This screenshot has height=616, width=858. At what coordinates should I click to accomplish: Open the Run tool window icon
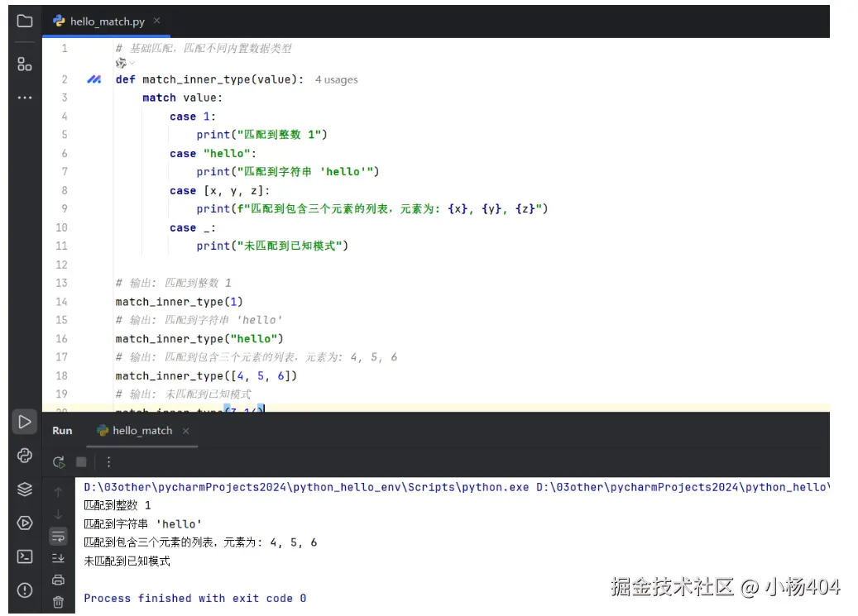pos(25,422)
